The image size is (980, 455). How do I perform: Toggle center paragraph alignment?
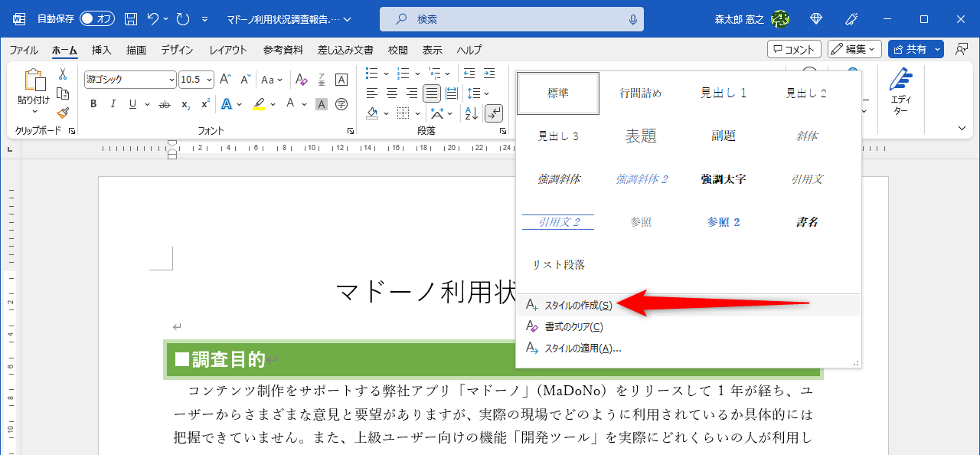[390, 93]
